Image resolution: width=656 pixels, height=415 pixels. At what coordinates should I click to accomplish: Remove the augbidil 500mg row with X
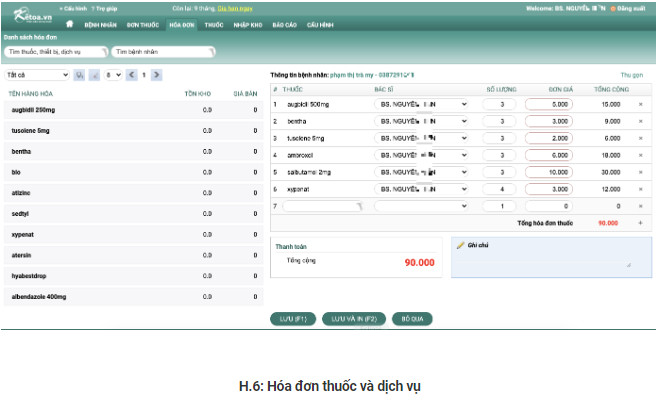640,104
